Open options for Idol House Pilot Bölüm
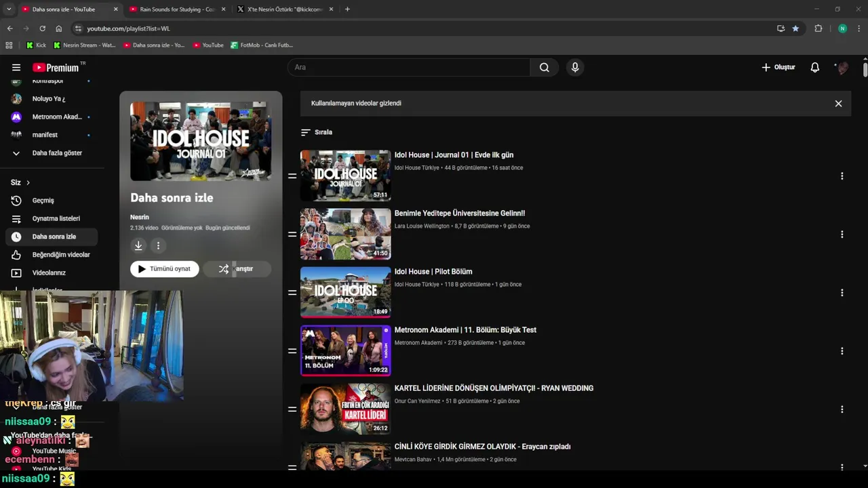 [x=842, y=292]
